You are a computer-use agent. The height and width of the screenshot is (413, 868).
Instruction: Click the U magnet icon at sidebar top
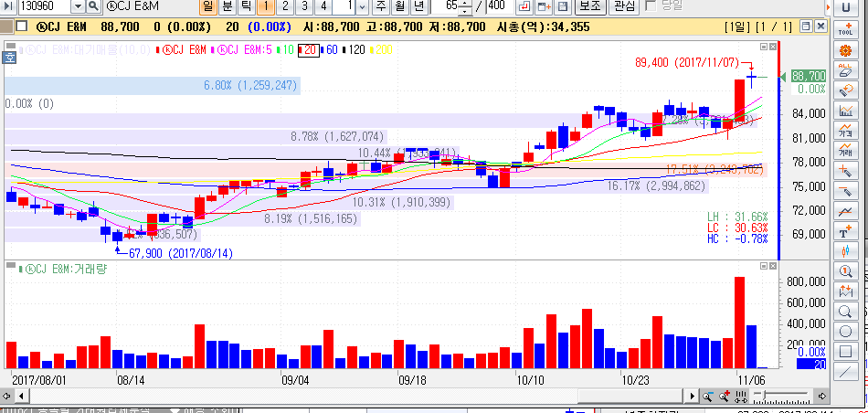(x=846, y=8)
